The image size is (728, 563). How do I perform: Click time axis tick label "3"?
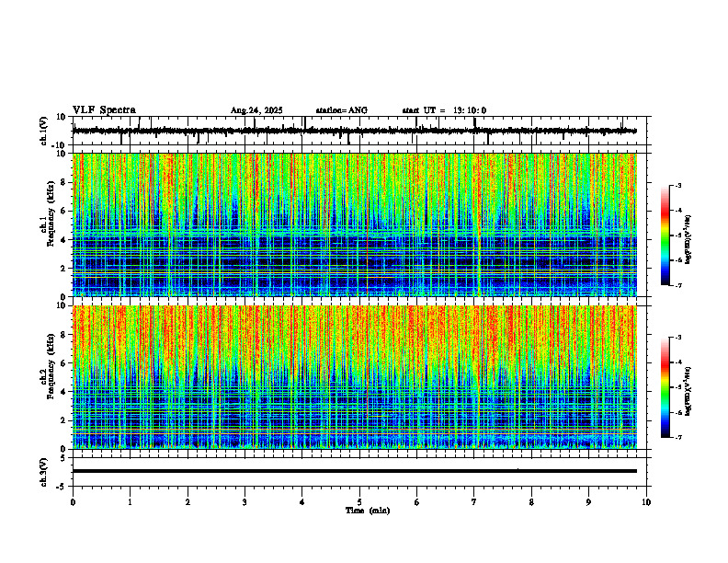(x=245, y=502)
